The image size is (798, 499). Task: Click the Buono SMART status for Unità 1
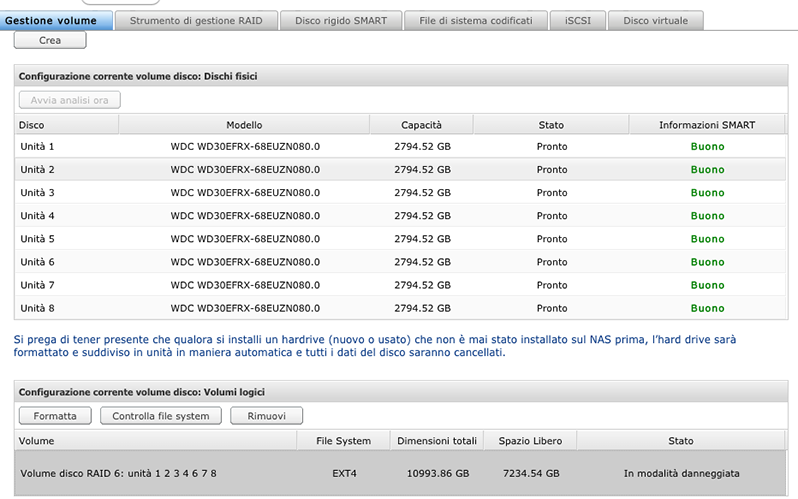pyautogui.click(x=707, y=146)
